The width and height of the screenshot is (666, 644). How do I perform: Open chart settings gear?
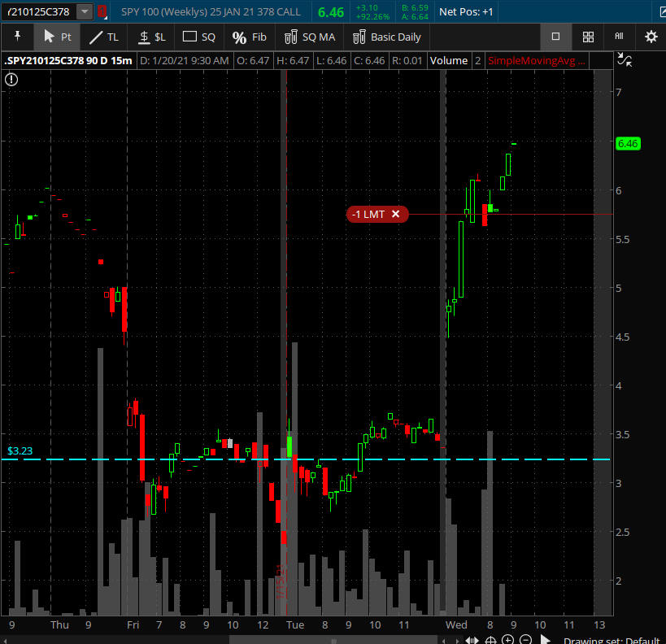[651, 37]
